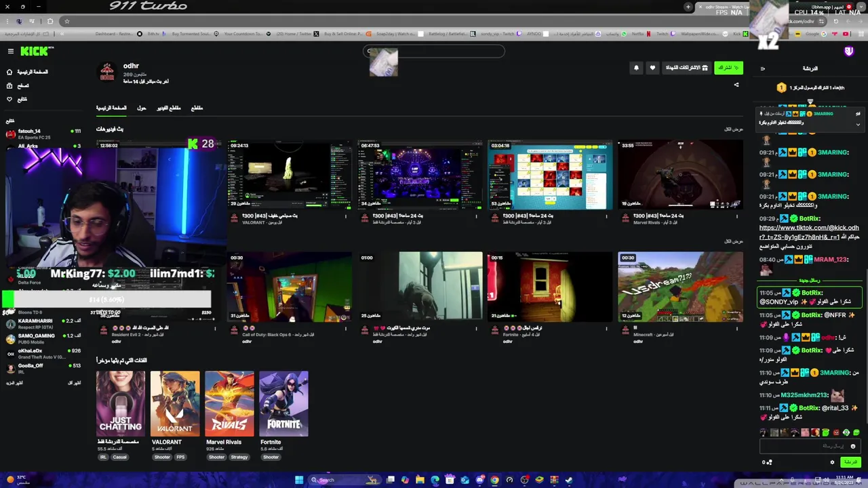The width and height of the screenshot is (868, 488).
Task: Open the profile avatar in the top-right corner
Action: pyautogui.click(x=849, y=52)
